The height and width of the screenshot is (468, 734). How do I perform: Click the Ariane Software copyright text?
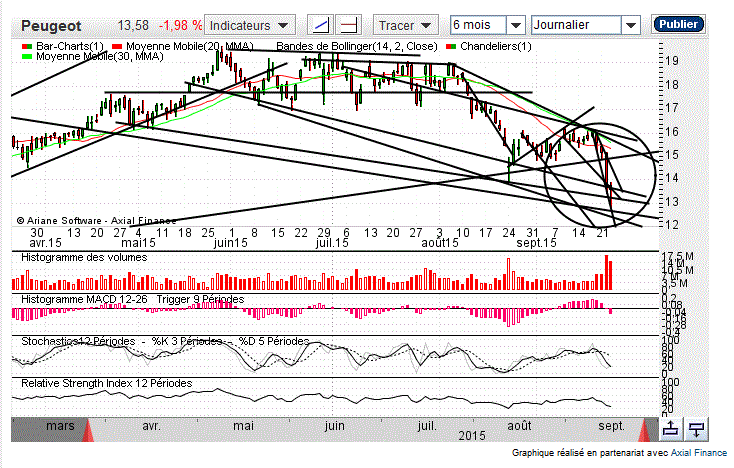(96, 220)
